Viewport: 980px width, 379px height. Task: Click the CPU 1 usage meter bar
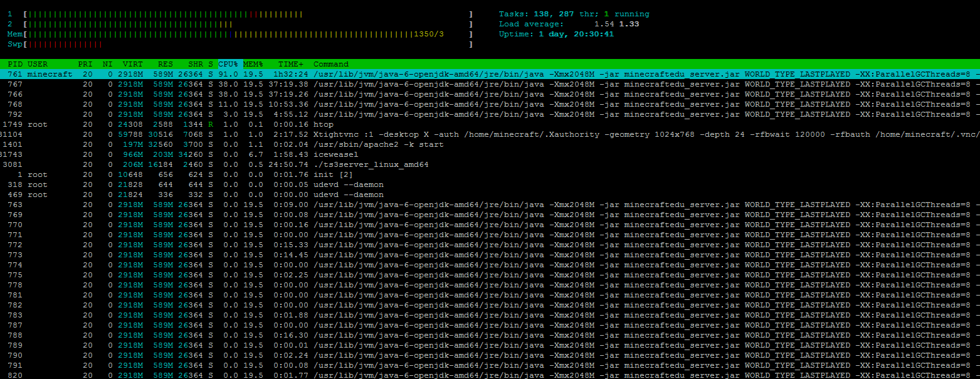248,14
